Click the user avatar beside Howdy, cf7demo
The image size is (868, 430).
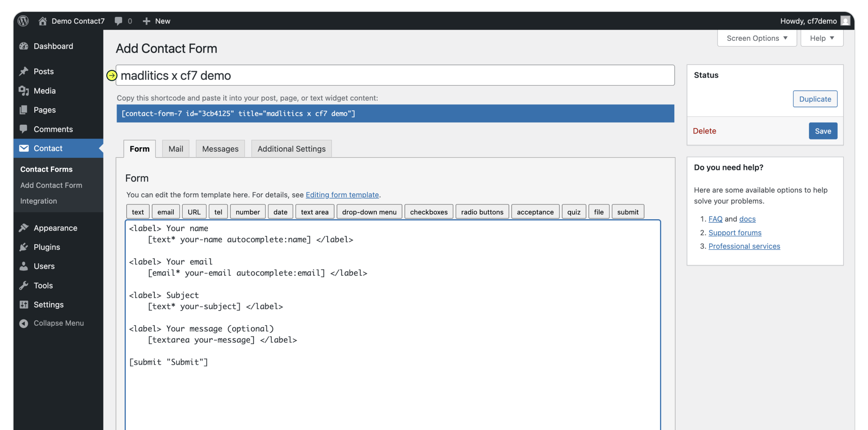click(846, 21)
